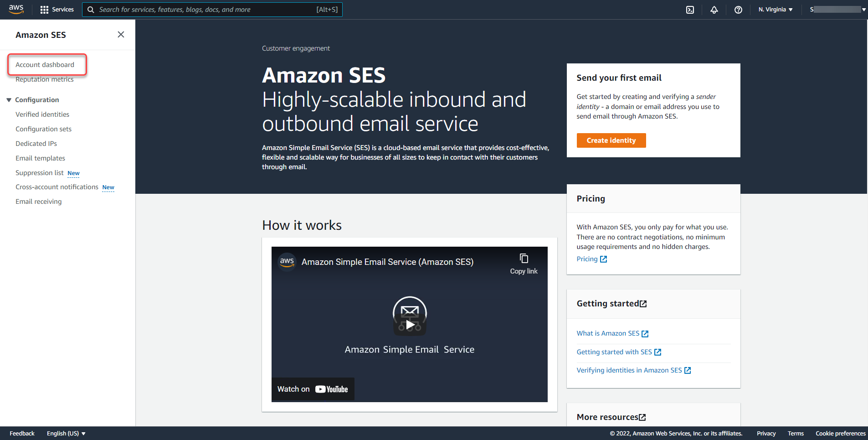
Task: Collapse the Configuration section
Action: (x=9, y=100)
